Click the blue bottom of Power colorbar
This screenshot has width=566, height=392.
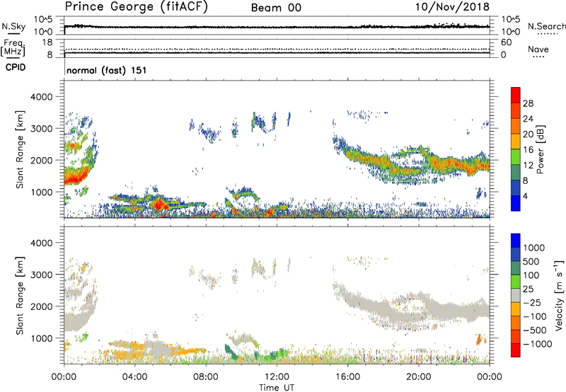pyautogui.click(x=516, y=203)
